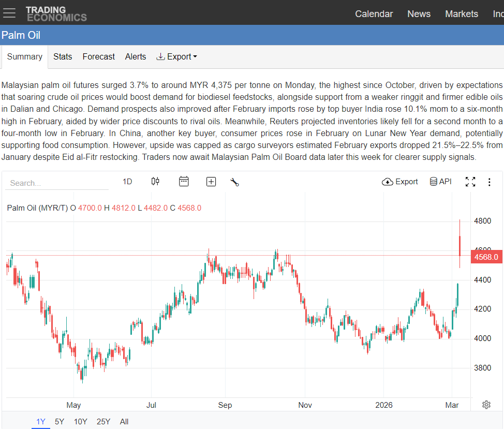
Task: Click the Sep label on time axis
Action: (x=225, y=405)
